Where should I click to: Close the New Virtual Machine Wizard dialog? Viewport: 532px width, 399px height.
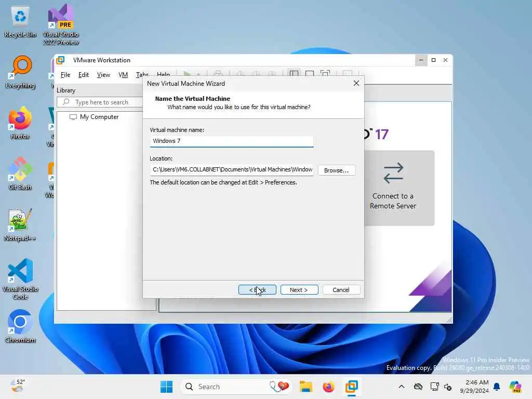[x=356, y=84]
